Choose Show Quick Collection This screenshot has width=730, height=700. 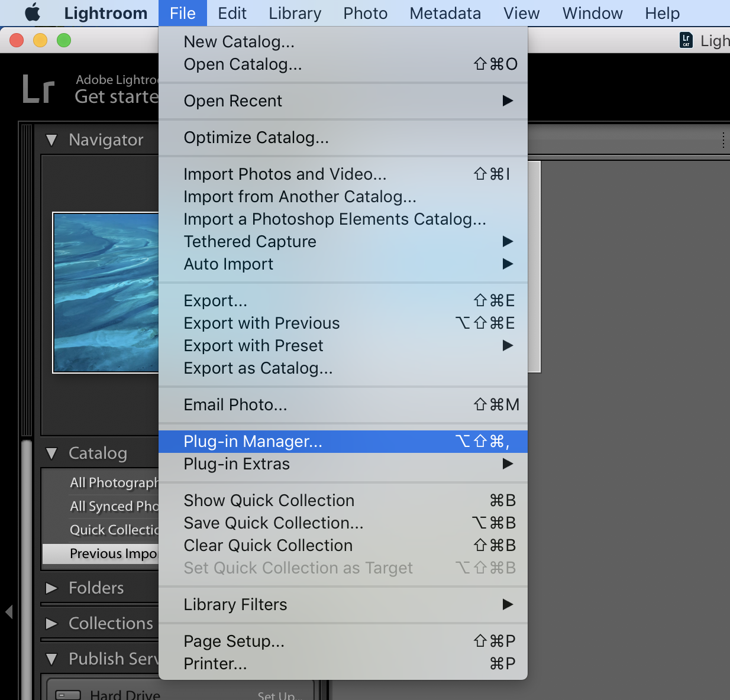[343, 501]
